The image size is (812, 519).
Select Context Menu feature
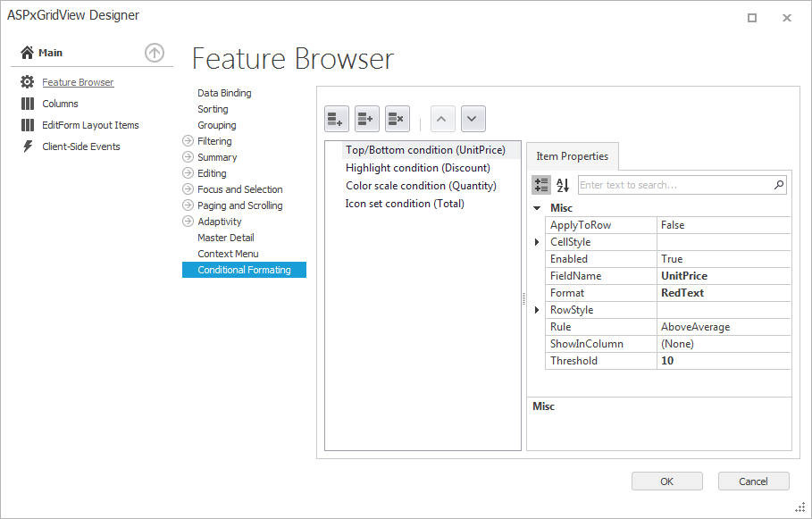228,254
